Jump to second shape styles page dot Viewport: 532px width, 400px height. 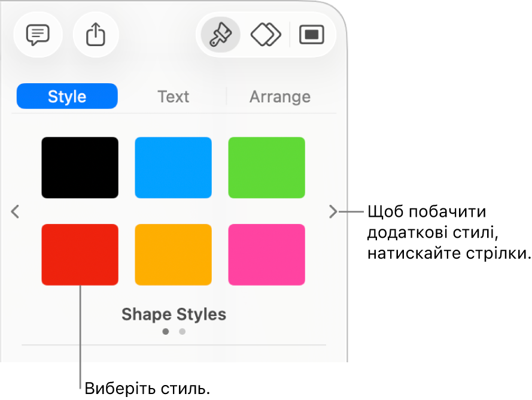(182, 331)
